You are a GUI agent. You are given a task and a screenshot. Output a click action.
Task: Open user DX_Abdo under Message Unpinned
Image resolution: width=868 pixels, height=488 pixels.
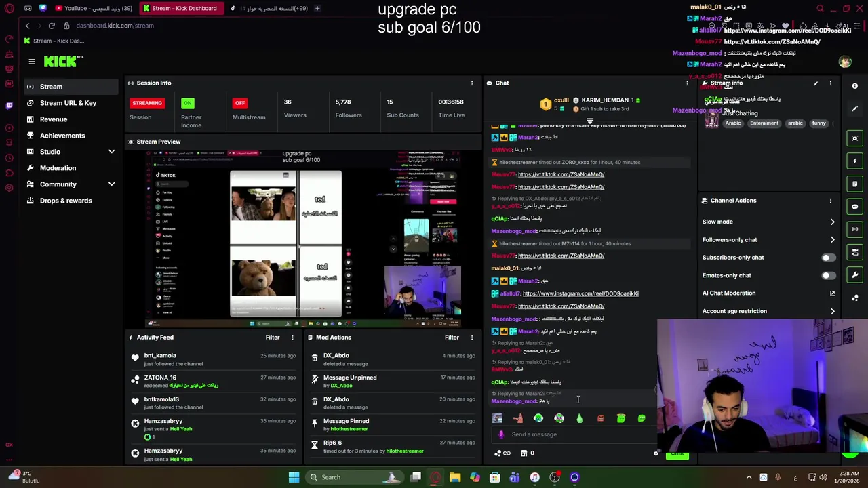pyautogui.click(x=341, y=386)
